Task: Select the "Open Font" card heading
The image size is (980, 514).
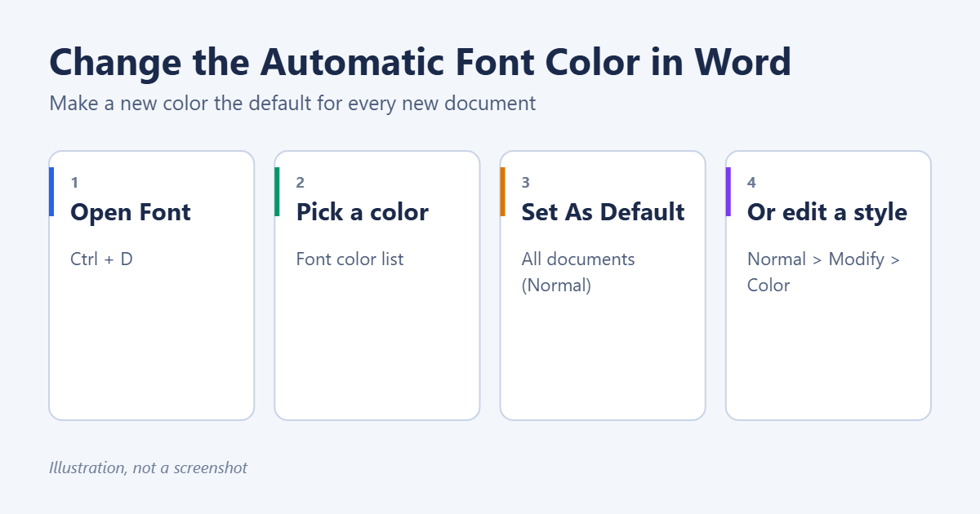Action: coord(131,212)
